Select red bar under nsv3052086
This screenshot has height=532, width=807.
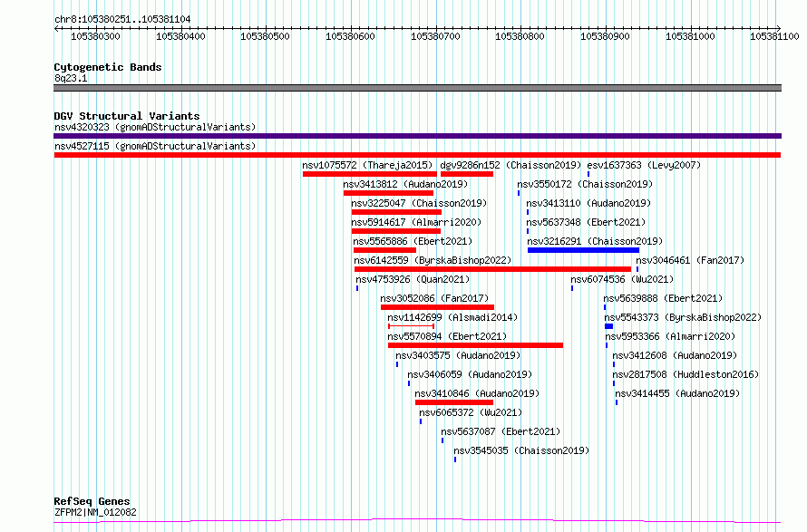437,307
